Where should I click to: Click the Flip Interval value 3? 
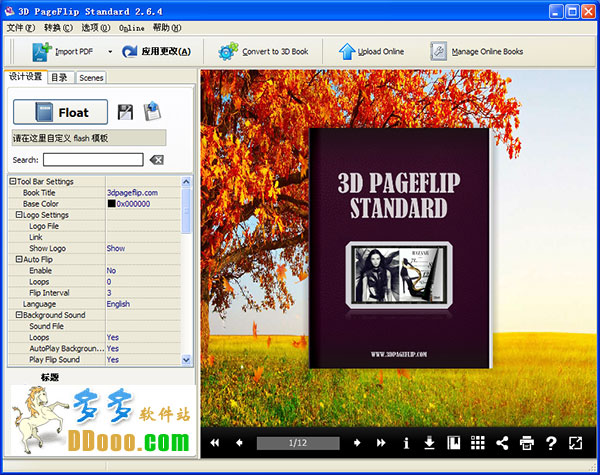109,293
